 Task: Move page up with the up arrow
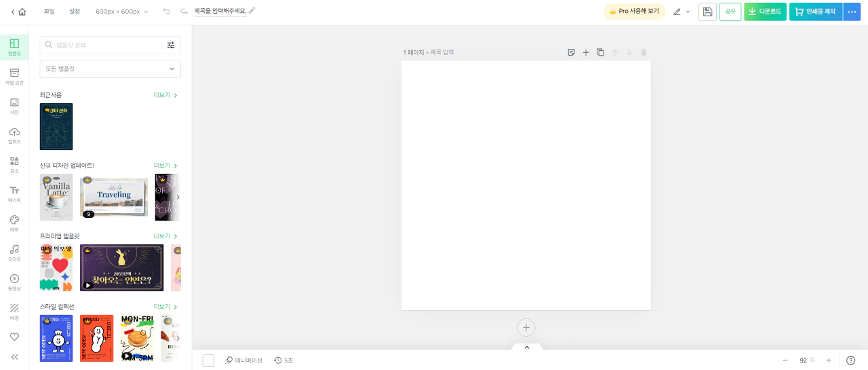(615, 52)
